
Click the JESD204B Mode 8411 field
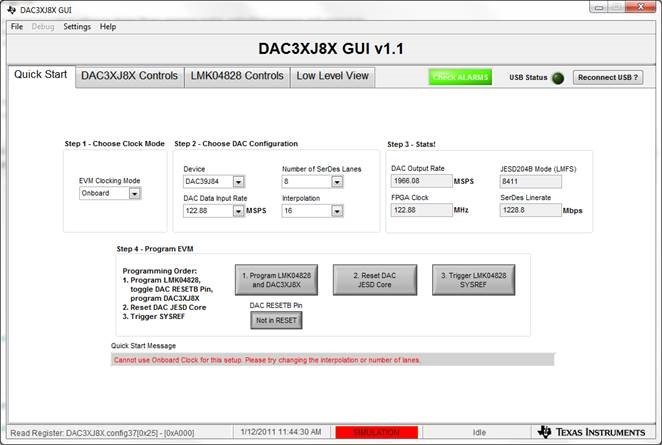pos(531,182)
